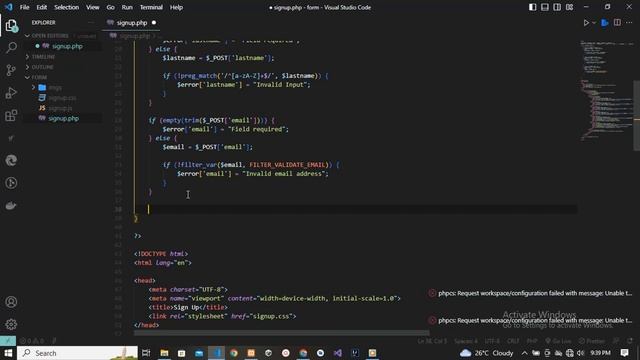
Task: Open the blue preview icon in editor toolbar
Action: tap(605, 23)
